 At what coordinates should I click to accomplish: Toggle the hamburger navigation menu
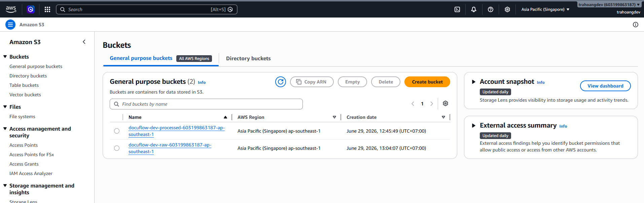[10, 25]
